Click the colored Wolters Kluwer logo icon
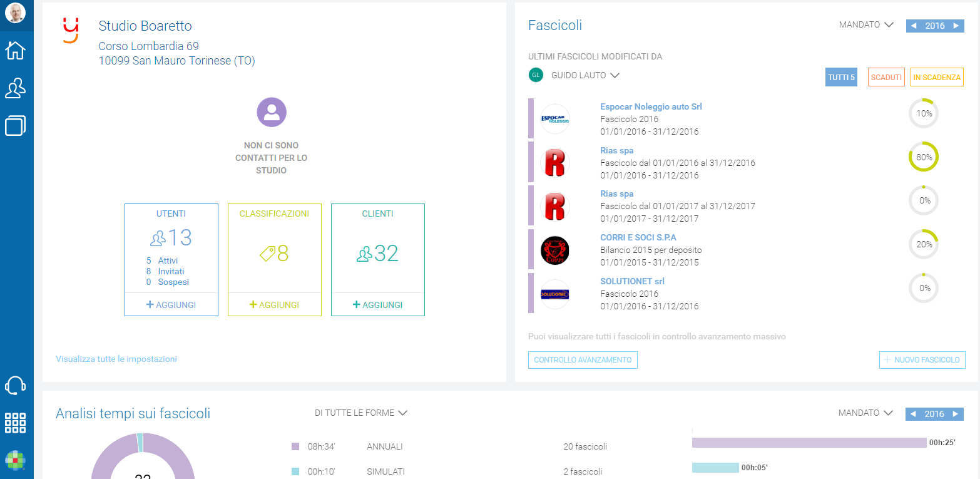Image resolution: width=980 pixels, height=479 pixels. [x=15, y=460]
